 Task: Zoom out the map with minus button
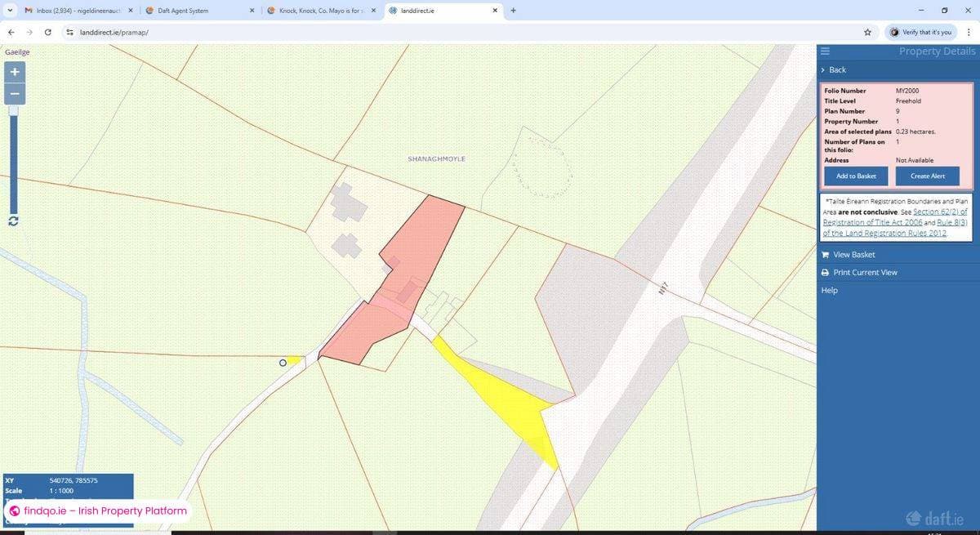click(x=14, y=93)
